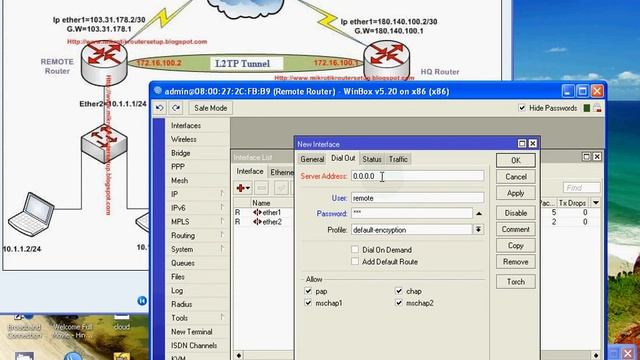Open Files in the WinBox menu
The width and height of the screenshot is (640, 360).
pos(178,277)
